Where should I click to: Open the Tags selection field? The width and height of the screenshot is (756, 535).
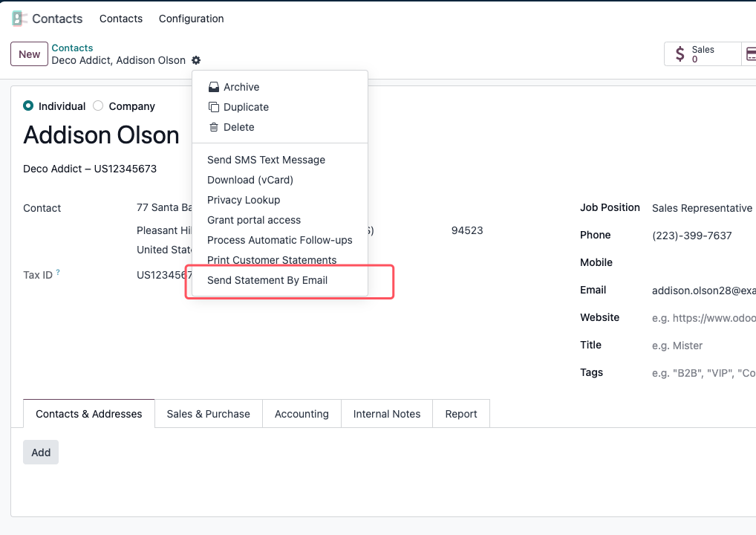[x=703, y=373]
